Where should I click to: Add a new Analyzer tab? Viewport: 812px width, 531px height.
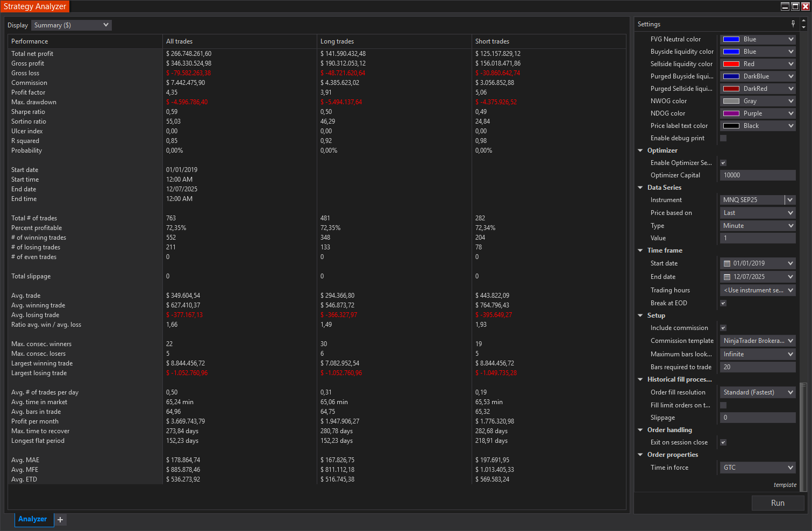tap(60, 520)
